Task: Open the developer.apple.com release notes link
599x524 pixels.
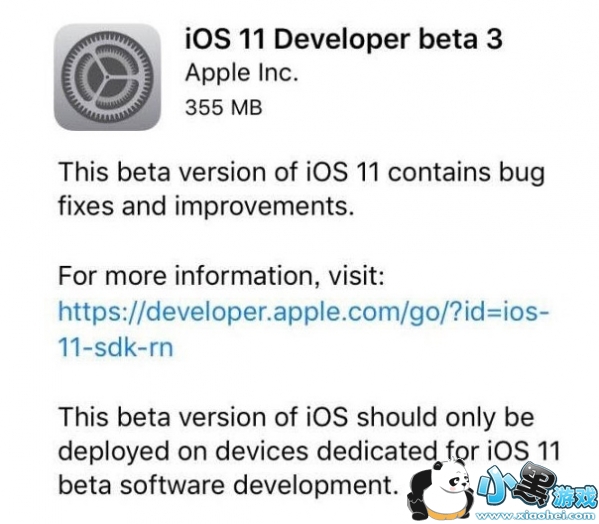Action: click(x=304, y=311)
